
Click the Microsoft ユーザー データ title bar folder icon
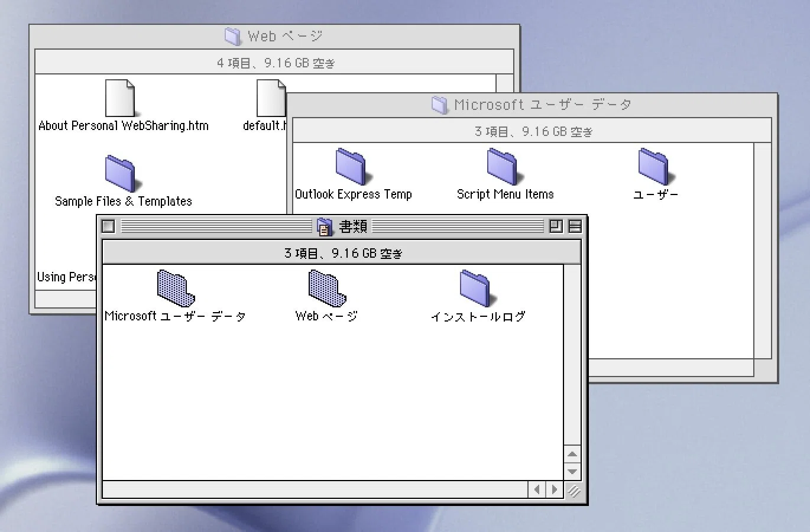[439, 105]
